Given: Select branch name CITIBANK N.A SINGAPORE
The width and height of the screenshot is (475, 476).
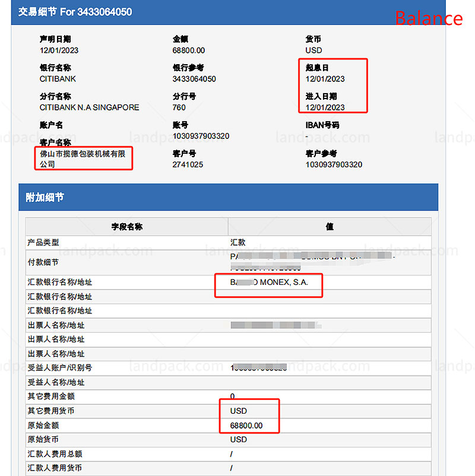Looking at the screenshot, I should (x=89, y=107).
